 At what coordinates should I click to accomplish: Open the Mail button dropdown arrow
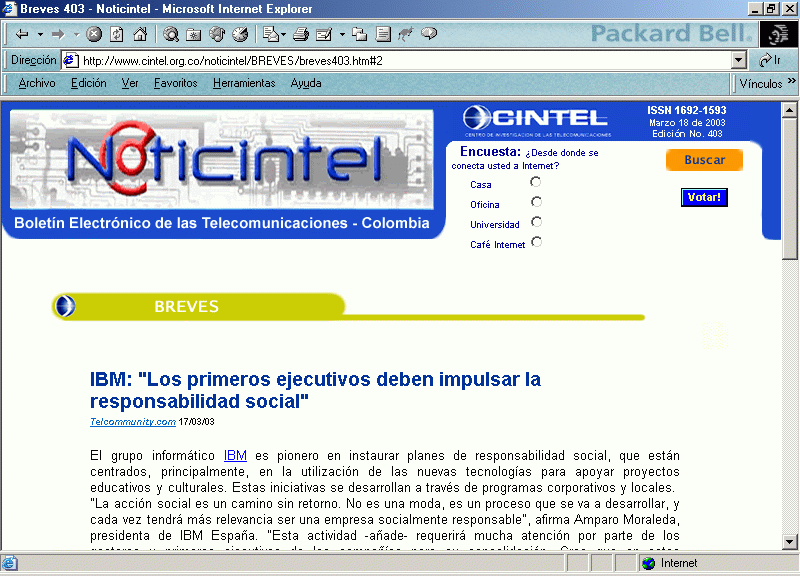(x=283, y=35)
